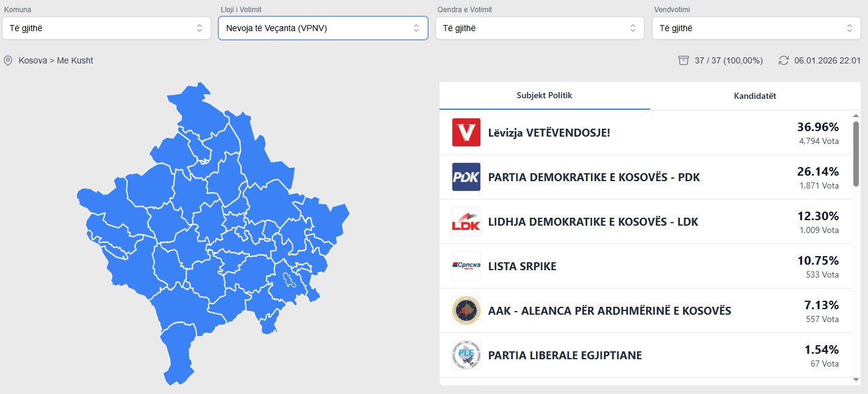The width and height of the screenshot is (868, 394).
Task: Expand the Qendra e Votimit dropdown
Action: tap(540, 28)
